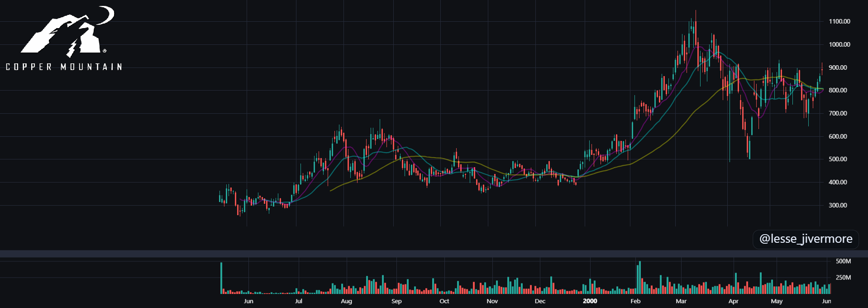Screen dimensions: 868x308
Task: Select the 400.00 price level label
Action: 838,182
